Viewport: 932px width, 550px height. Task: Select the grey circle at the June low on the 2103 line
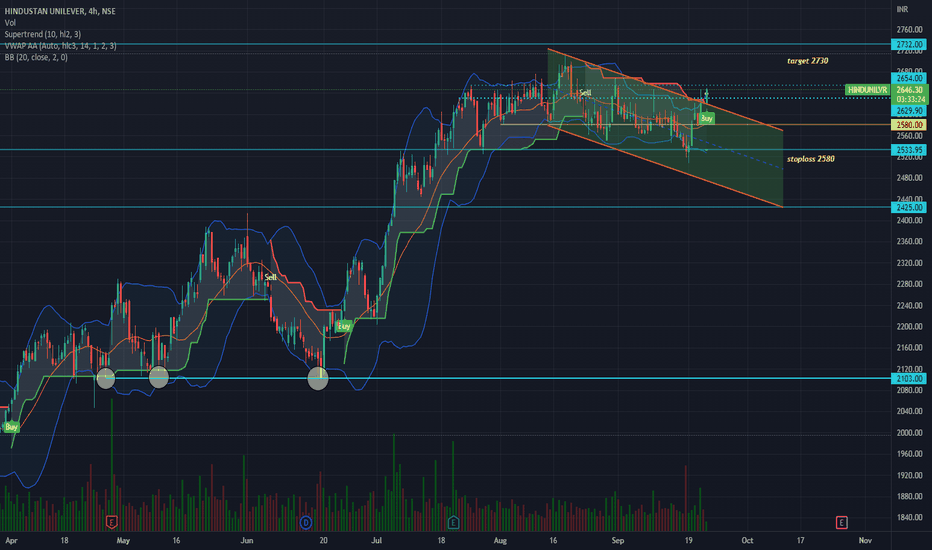(318, 378)
